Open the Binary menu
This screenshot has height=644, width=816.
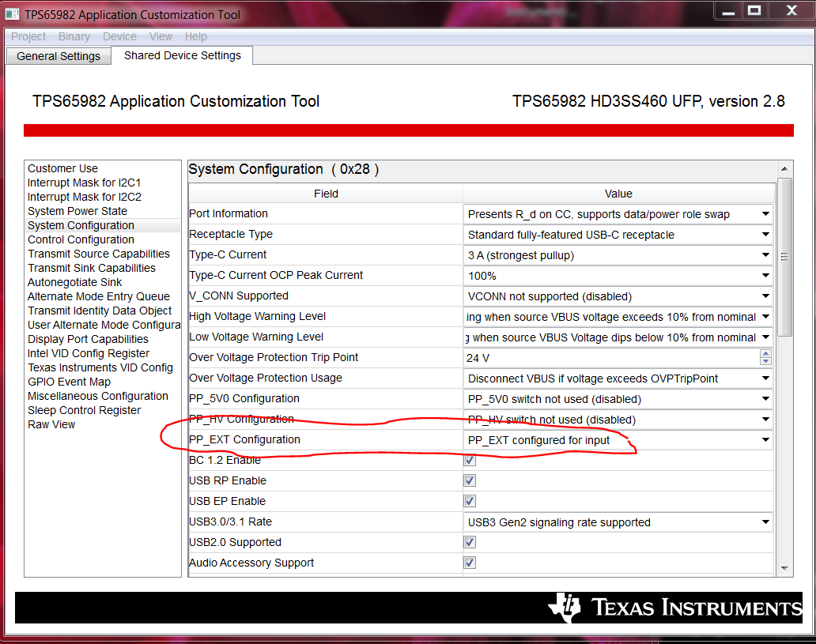tap(74, 36)
